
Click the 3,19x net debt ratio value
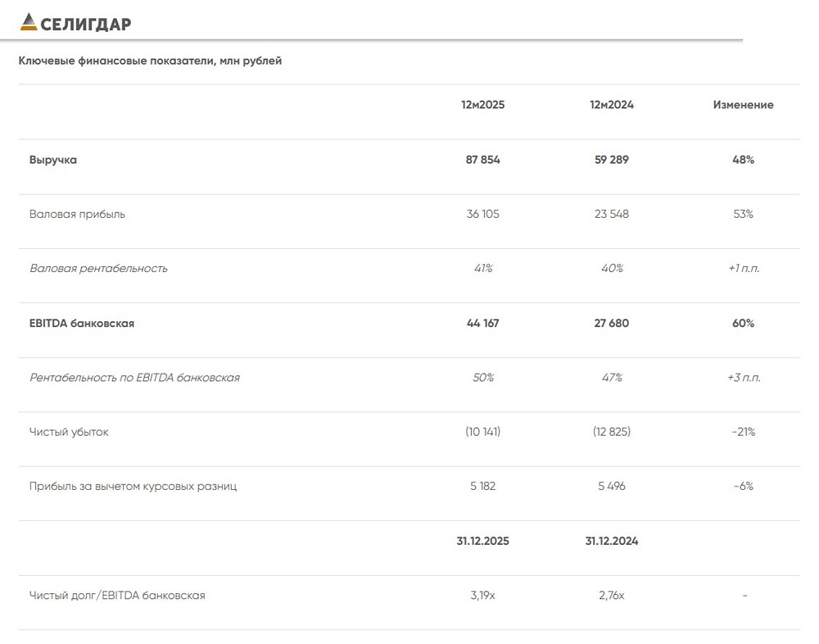(482, 596)
